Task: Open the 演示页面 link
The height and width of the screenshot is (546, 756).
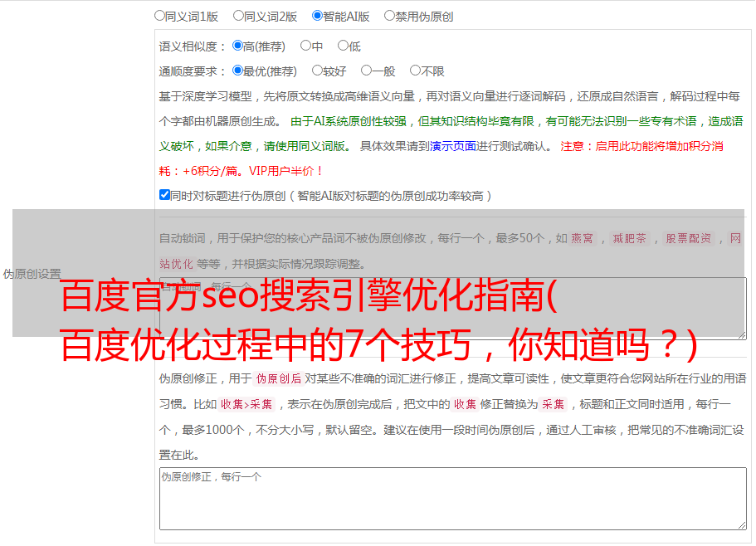Action: [452, 146]
